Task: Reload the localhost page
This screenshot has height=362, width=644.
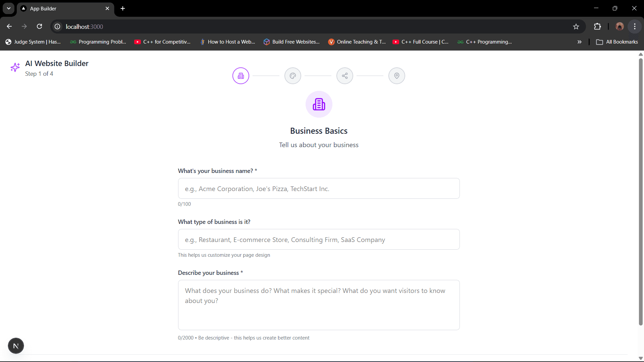Action: (x=39, y=26)
